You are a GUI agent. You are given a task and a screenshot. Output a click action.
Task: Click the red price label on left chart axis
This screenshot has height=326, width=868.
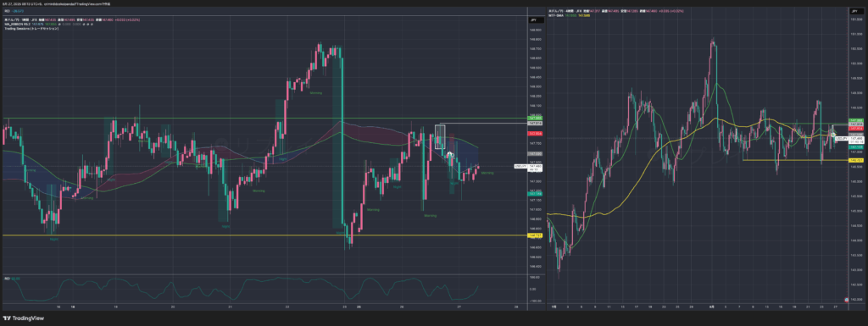click(x=536, y=134)
